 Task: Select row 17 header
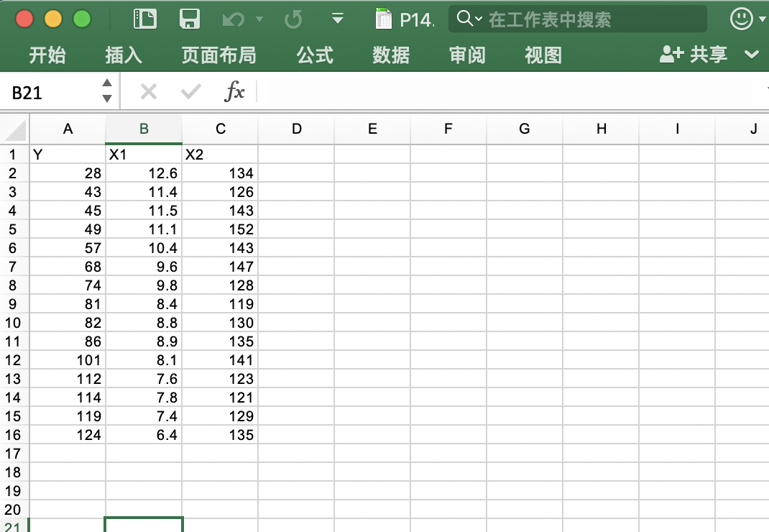click(x=14, y=454)
